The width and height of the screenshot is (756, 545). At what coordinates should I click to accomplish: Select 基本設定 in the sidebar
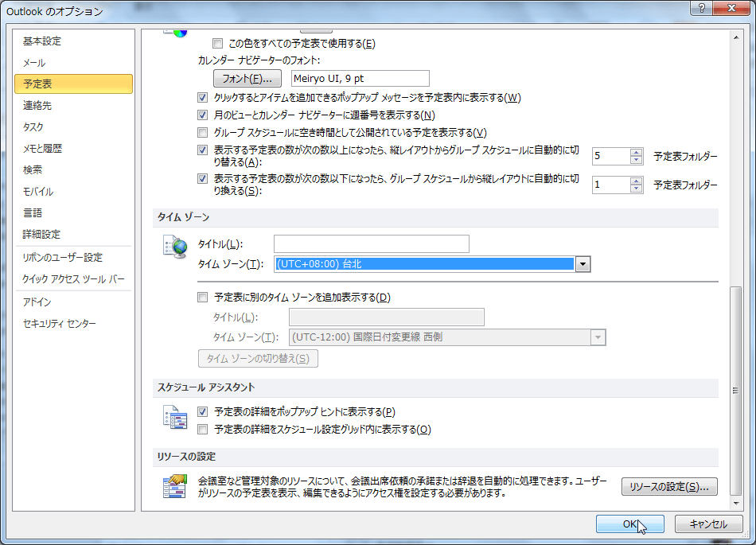point(73,41)
